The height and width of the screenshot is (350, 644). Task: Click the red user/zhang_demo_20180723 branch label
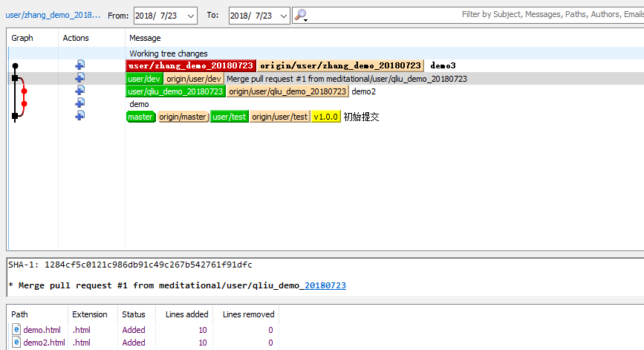[191, 65]
